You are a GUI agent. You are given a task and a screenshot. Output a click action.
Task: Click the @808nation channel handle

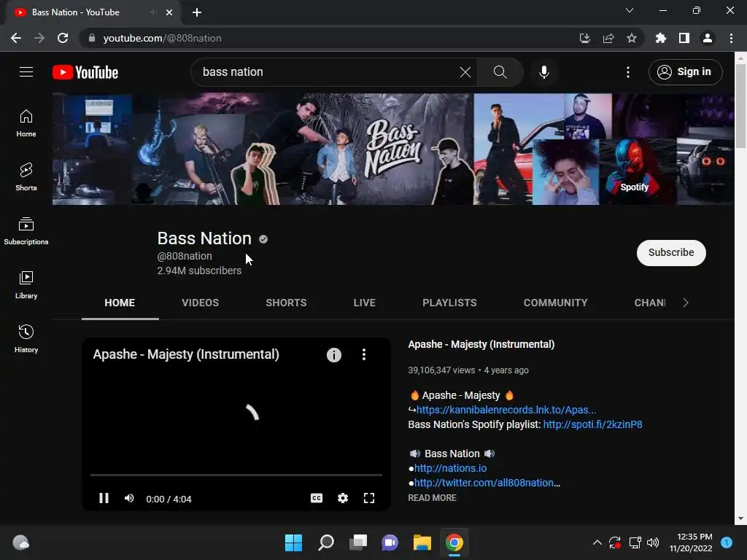[x=185, y=256]
